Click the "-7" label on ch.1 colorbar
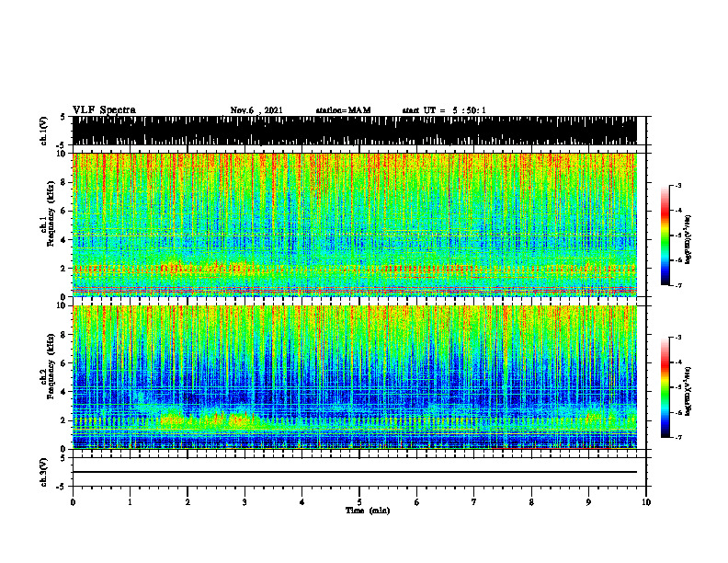The height and width of the screenshot is (563, 728). pyautogui.click(x=677, y=285)
